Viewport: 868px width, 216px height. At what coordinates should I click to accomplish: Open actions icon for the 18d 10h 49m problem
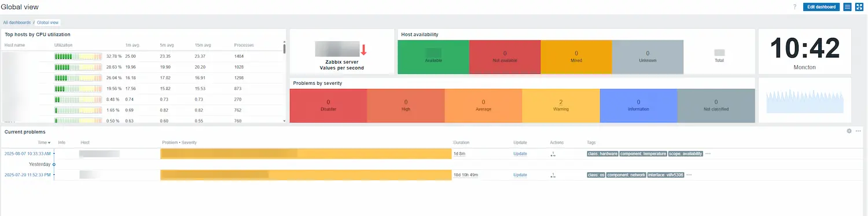click(x=553, y=175)
